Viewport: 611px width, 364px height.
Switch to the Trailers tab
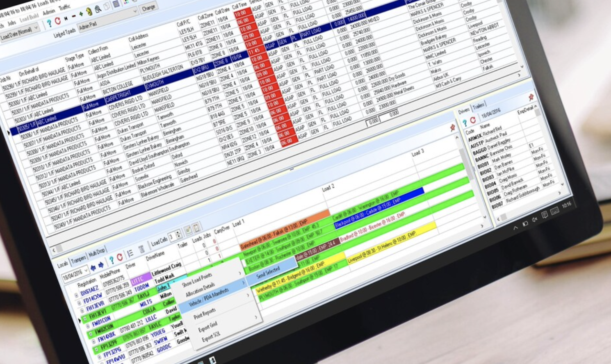479,107
